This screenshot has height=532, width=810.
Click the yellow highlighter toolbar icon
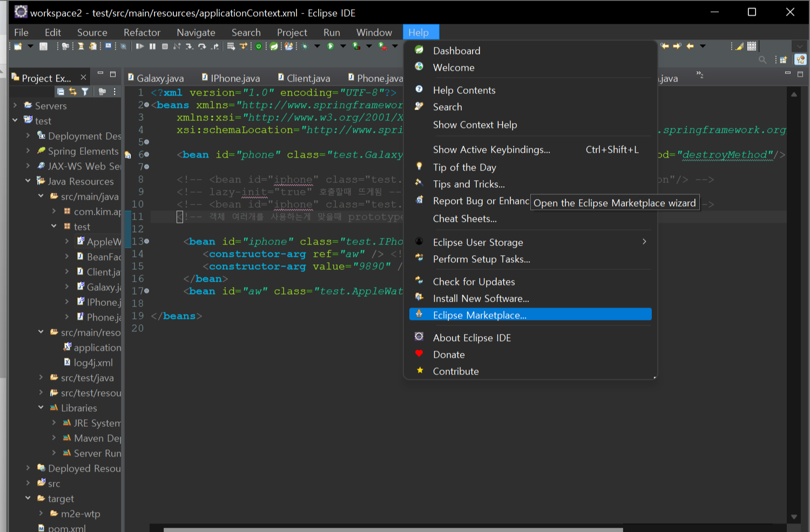click(739, 46)
